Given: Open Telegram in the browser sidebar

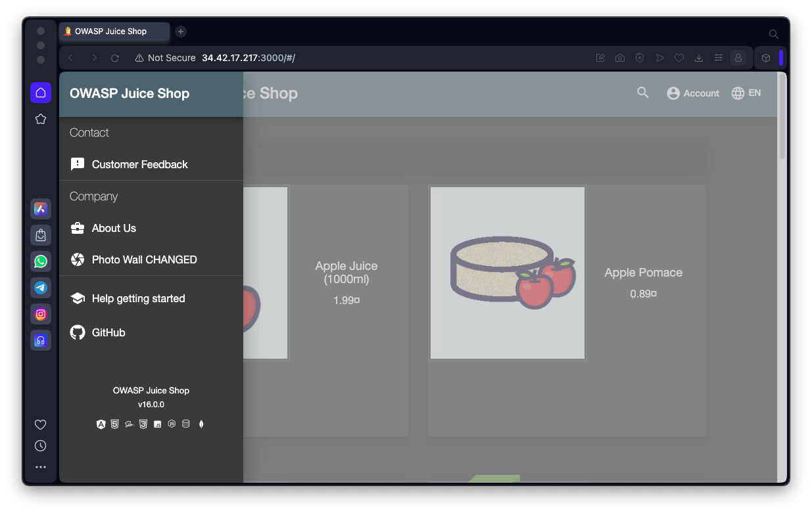Looking at the screenshot, I should 41,288.
